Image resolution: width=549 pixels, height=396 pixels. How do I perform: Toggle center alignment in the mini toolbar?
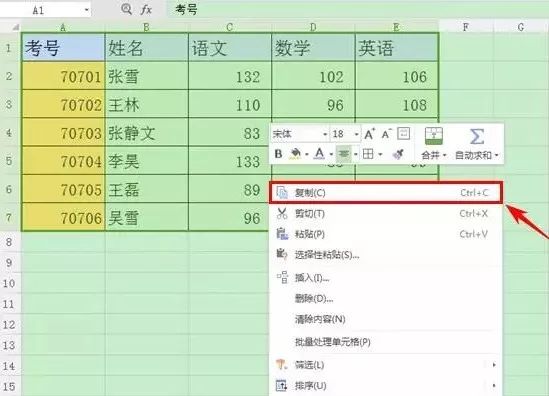tap(344, 153)
